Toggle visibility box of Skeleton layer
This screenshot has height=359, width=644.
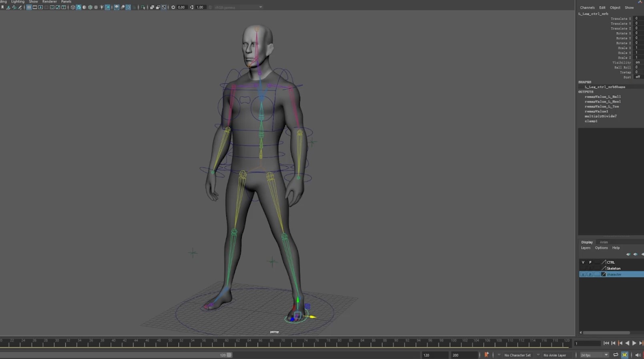point(583,268)
